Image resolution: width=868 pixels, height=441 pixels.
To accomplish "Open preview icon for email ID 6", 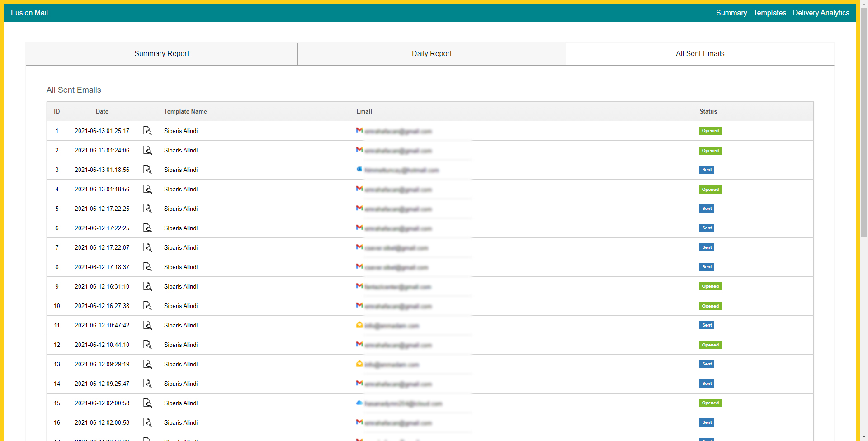I will (x=147, y=228).
